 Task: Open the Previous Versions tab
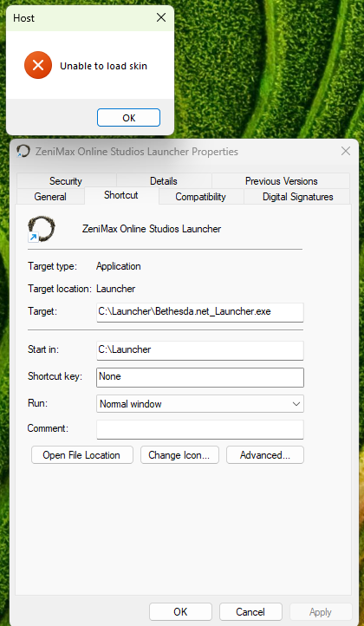point(282,181)
